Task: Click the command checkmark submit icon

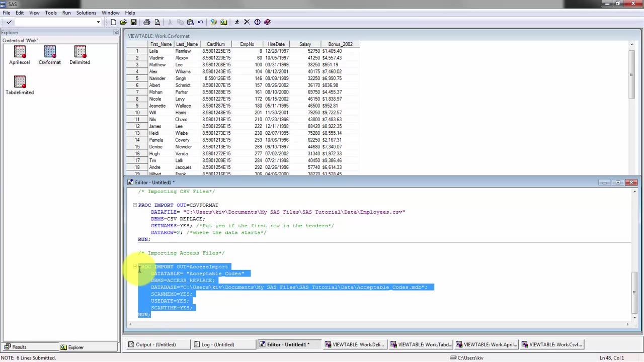Action: coord(9,22)
